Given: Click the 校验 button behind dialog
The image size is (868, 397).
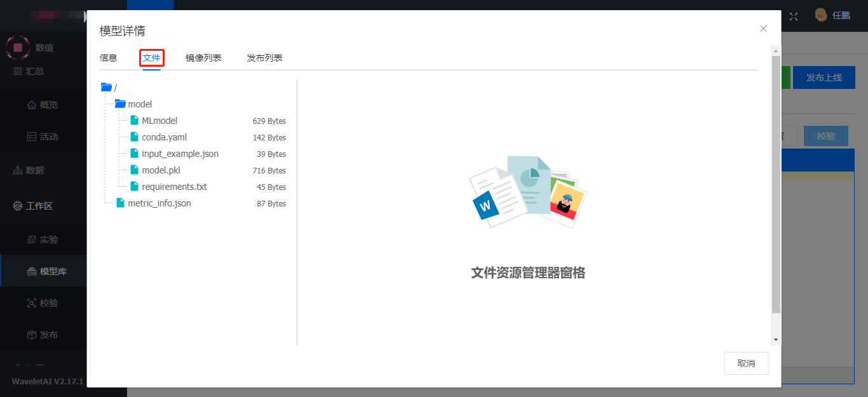Looking at the screenshot, I should click(x=826, y=136).
